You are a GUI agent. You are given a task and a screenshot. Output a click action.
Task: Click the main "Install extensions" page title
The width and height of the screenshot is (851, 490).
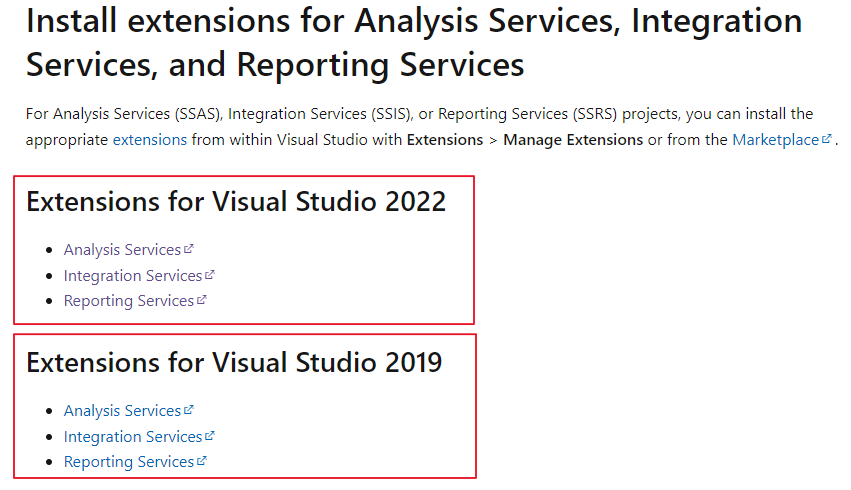[413, 43]
